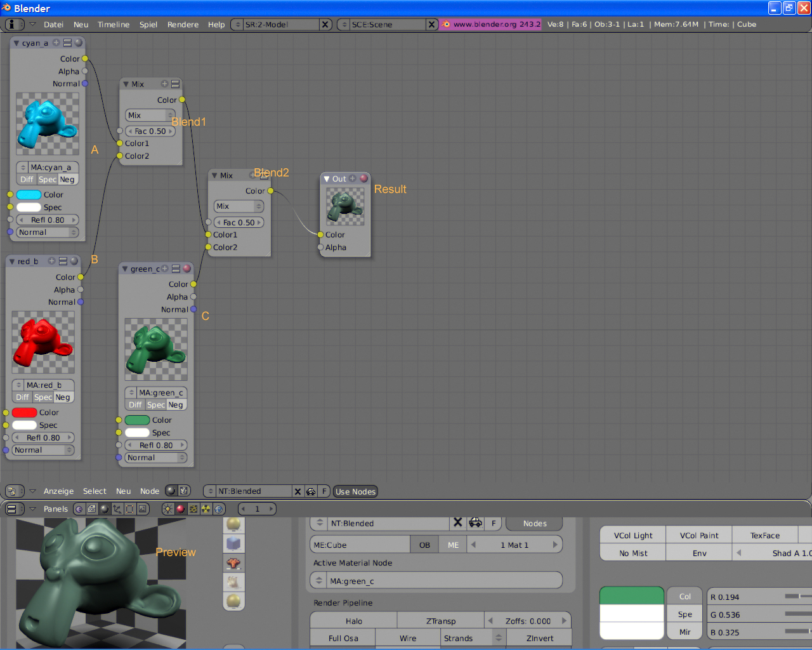
Task: Select the Shading context sphere button
Action: [x=105, y=508]
